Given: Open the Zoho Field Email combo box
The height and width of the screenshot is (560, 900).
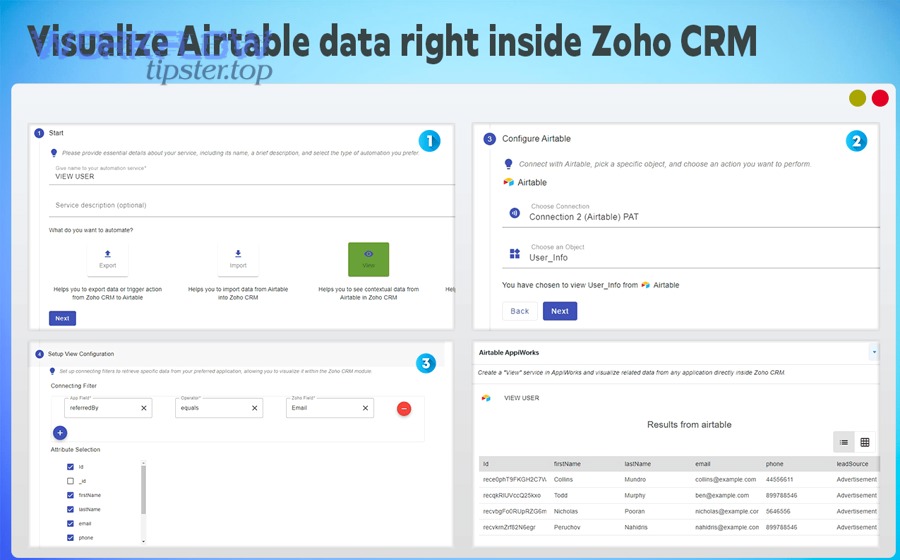Looking at the screenshot, I should coord(329,408).
